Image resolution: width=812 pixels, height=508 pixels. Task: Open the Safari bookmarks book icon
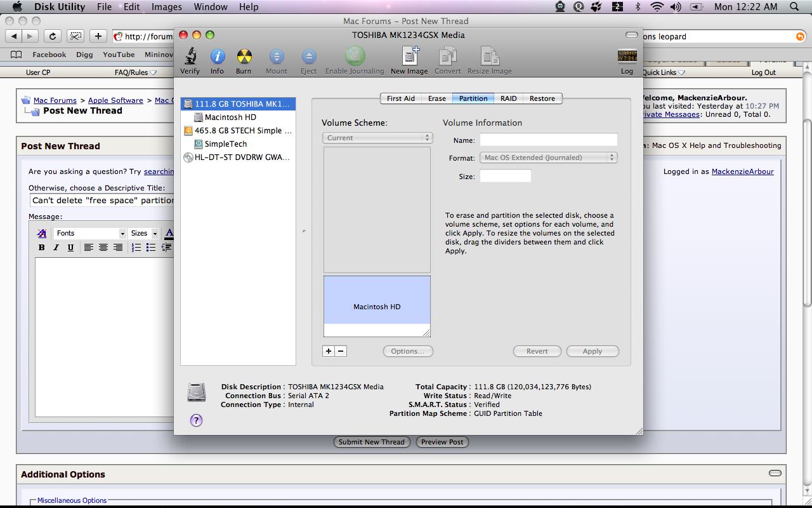pos(16,55)
